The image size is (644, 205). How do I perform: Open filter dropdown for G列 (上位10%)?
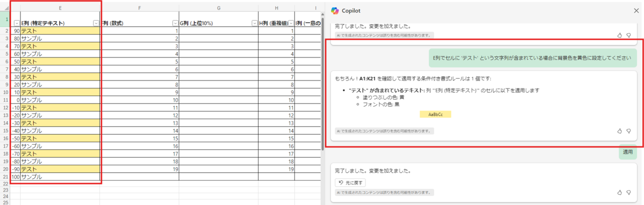point(254,23)
